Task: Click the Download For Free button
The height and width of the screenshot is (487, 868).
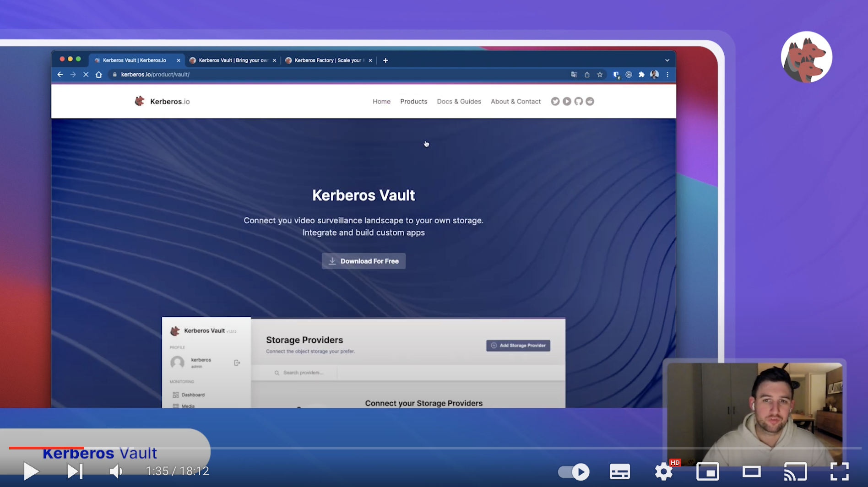Action: (x=363, y=261)
